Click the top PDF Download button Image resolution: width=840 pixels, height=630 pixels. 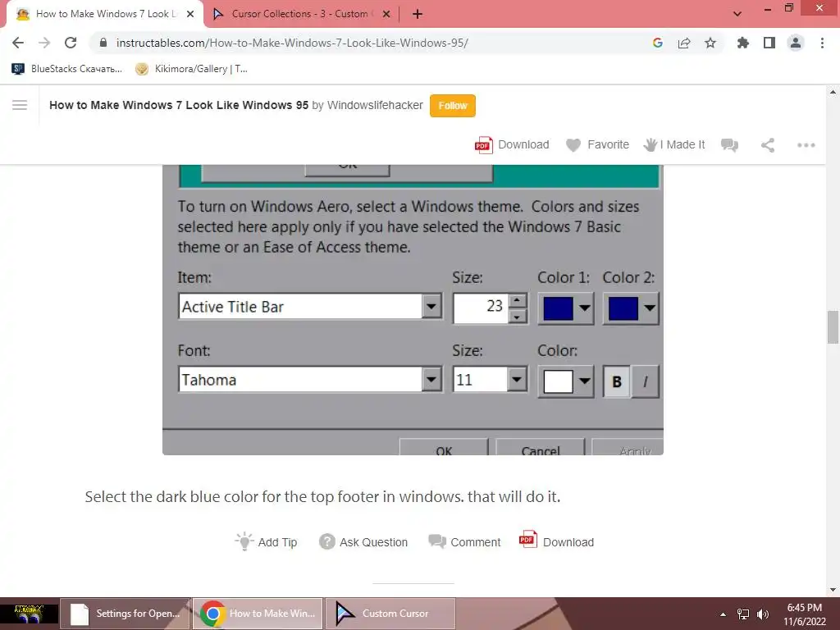(512, 144)
